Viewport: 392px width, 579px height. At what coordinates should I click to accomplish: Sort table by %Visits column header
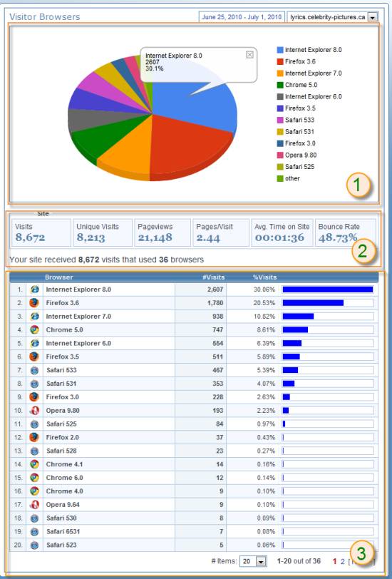coord(264,277)
